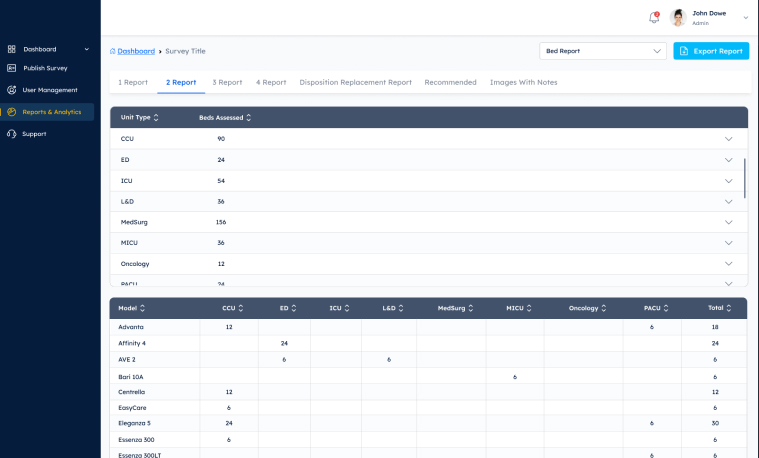The image size is (759, 458).
Task: Click John Dowe's profile avatar
Action: tap(678, 18)
